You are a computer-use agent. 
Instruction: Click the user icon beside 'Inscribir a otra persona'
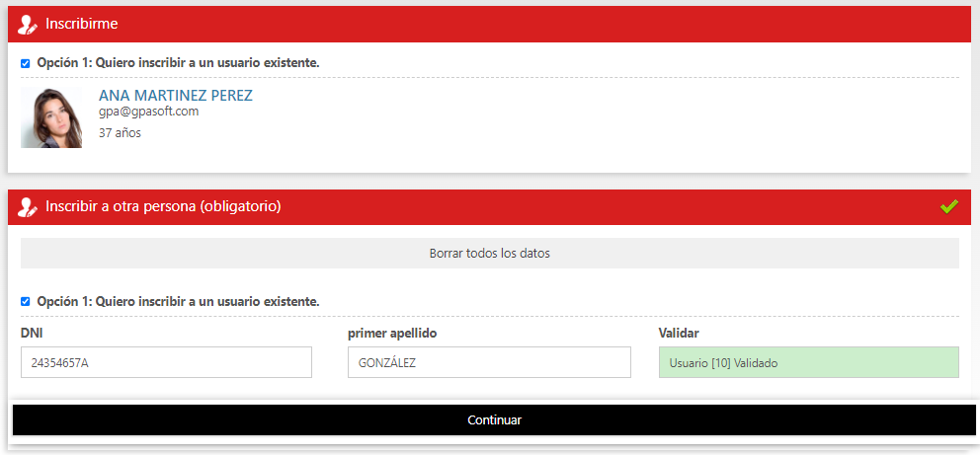point(28,207)
